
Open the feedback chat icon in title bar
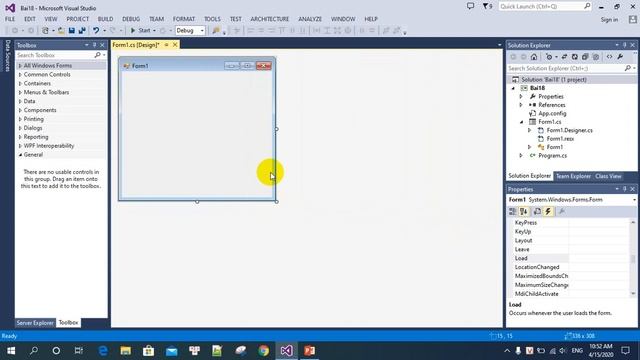(470, 7)
